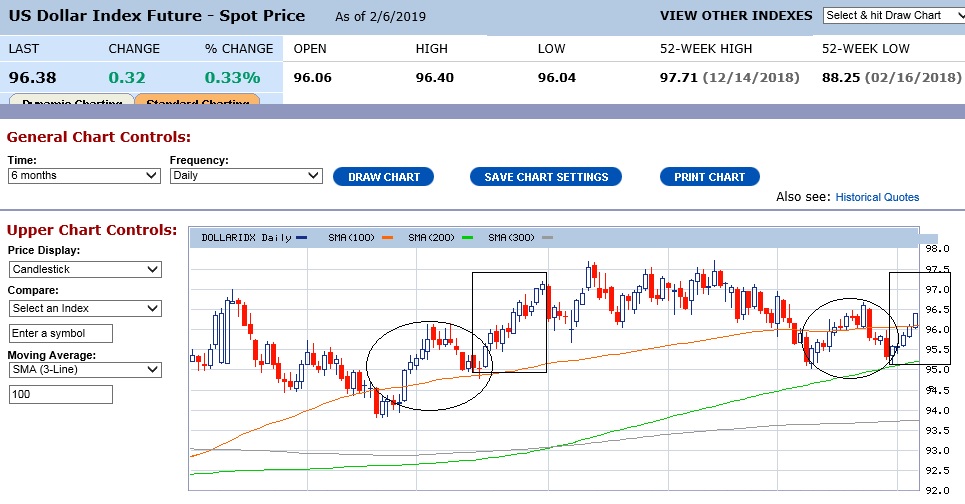Open the Price Display Candlestick dropdown
The width and height of the screenshot is (965, 504).
pos(85,269)
